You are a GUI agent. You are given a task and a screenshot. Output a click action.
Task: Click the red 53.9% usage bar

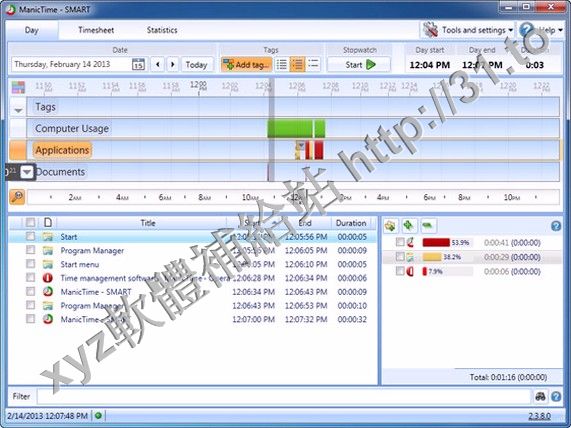[x=436, y=242]
